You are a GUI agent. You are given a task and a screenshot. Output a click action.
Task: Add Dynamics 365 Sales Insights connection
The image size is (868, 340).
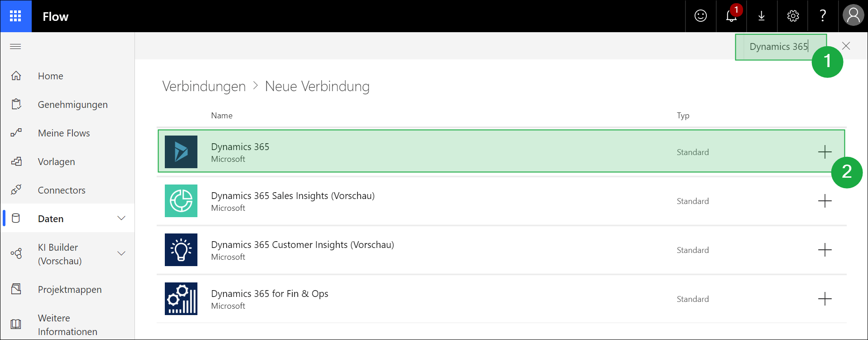point(825,201)
